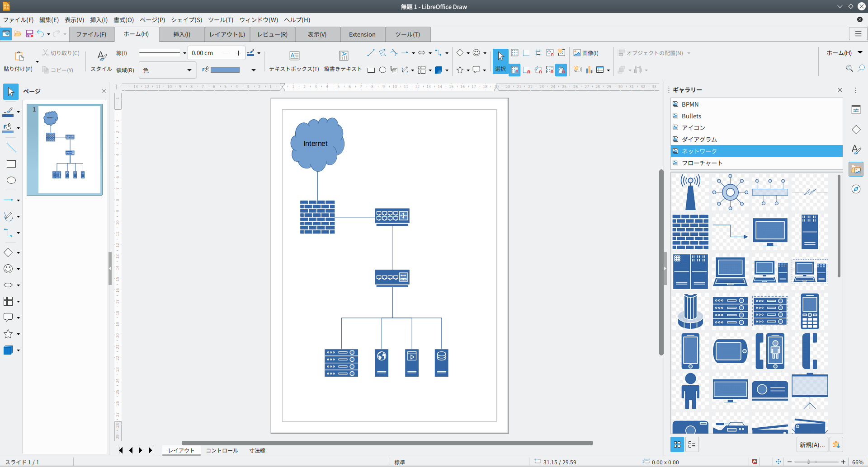
Task: Open the basic shapes dropdown arrow
Action: pos(469,53)
